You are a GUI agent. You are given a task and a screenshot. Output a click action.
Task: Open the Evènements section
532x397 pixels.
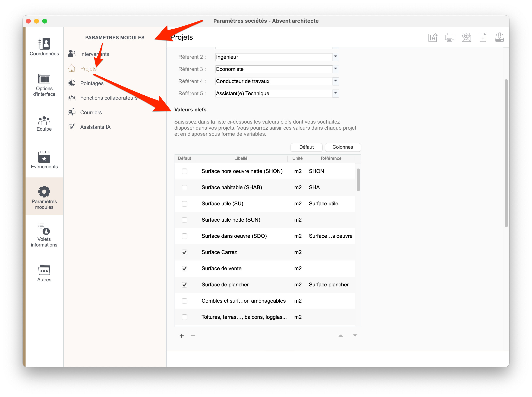coord(44,160)
